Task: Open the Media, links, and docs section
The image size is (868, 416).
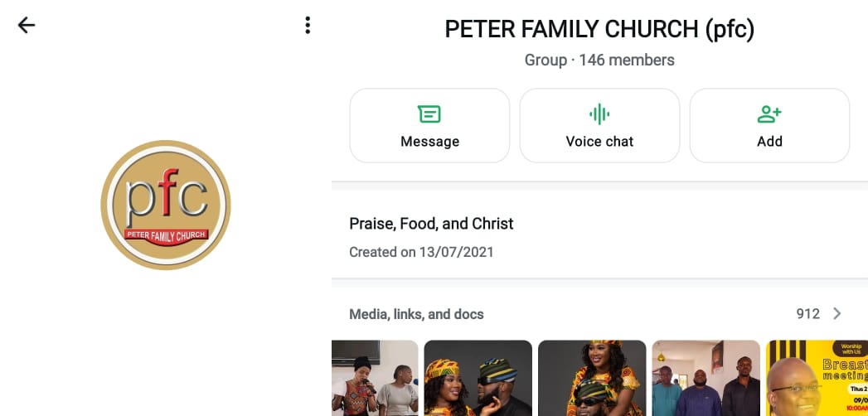Action: 416,314
